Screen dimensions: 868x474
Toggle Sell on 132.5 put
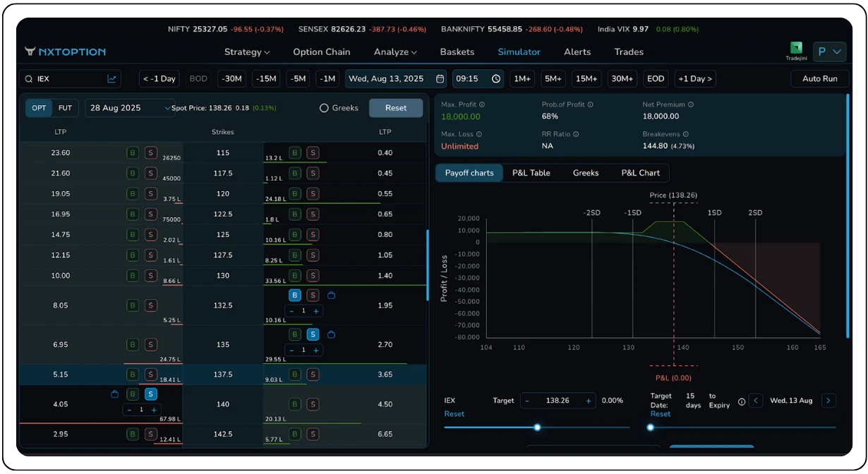pyautogui.click(x=313, y=296)
